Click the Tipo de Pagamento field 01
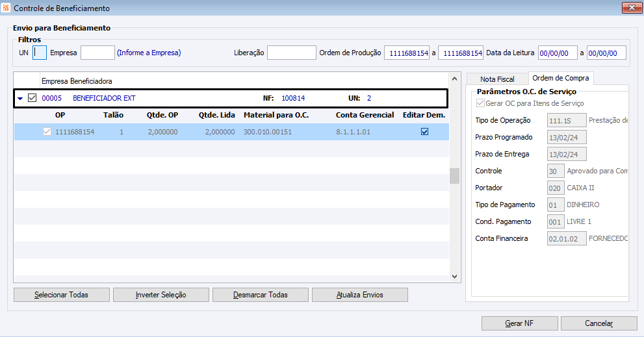644x337 pixels. tap(556, 205)
